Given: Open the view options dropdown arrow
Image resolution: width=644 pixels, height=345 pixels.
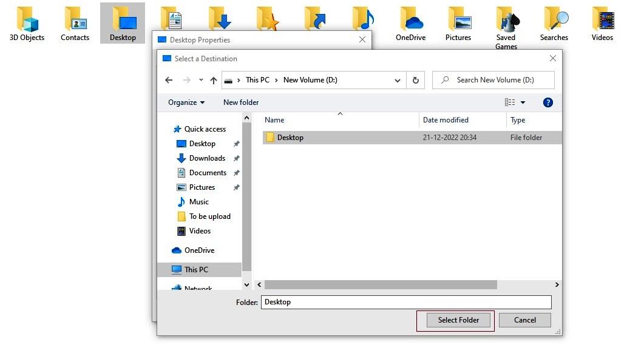Looking at the screenshot, I should (523, 102).
